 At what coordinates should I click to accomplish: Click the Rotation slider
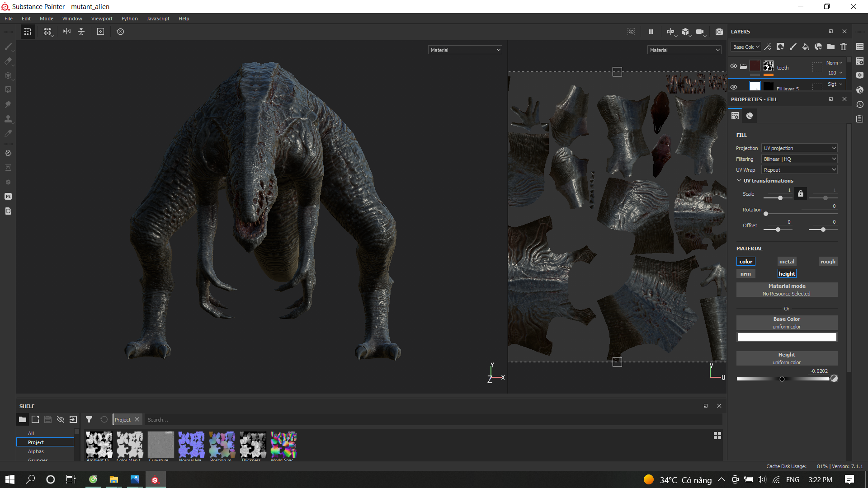pos(800,214)
